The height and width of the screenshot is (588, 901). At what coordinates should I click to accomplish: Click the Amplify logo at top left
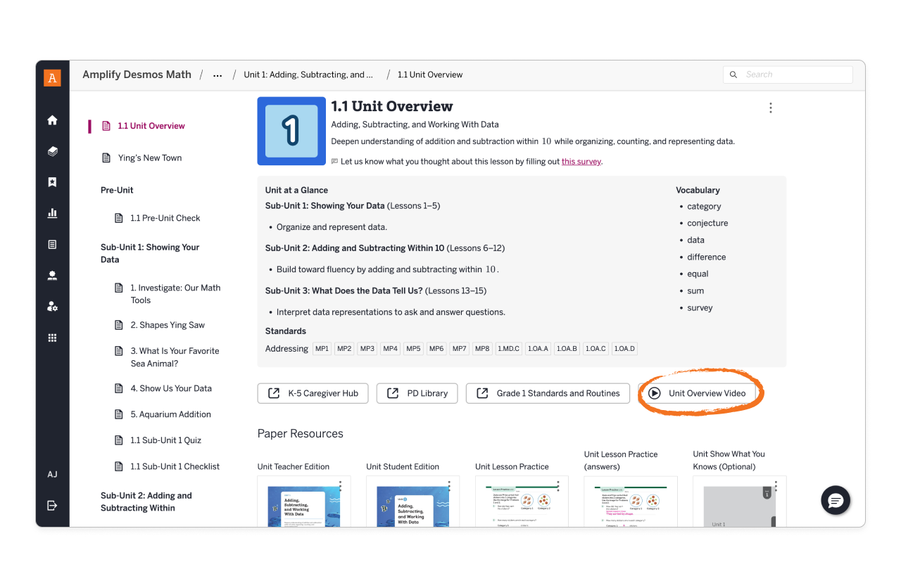point(52,78)
